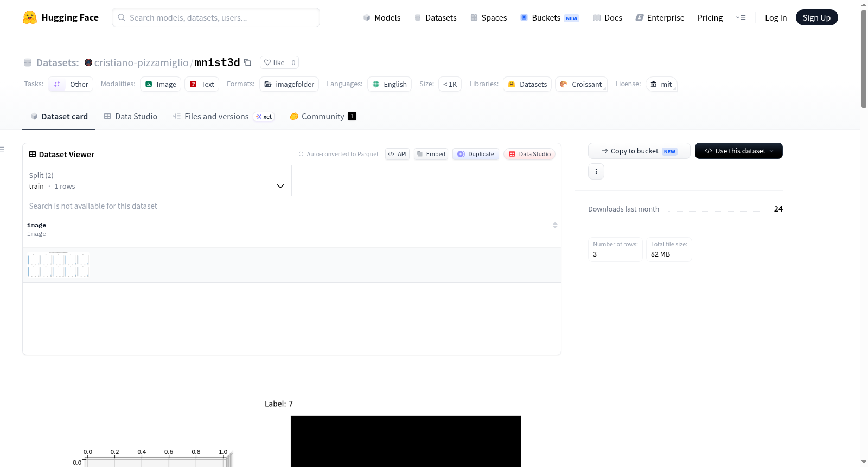Screen dimensions: 868x467
Task: Go to Datasets in the top navigation
Action: (x=435, y=17)
